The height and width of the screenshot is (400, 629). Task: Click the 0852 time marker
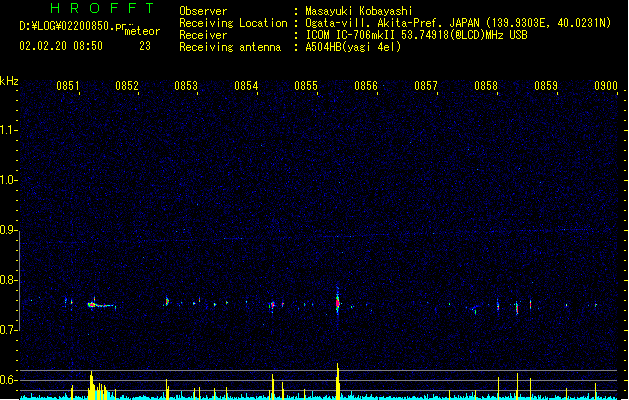pyautogui.click(x=127, y=86)
